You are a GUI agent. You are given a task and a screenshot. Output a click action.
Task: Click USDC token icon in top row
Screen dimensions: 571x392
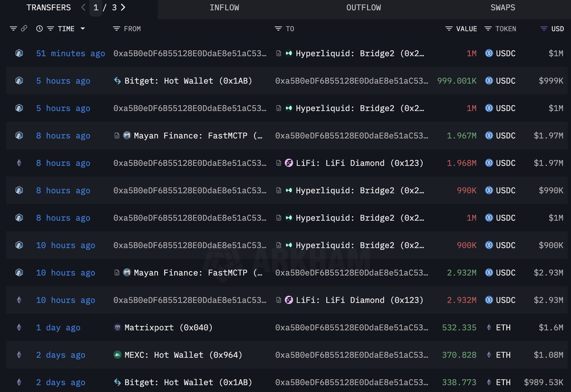coord(489,54)
